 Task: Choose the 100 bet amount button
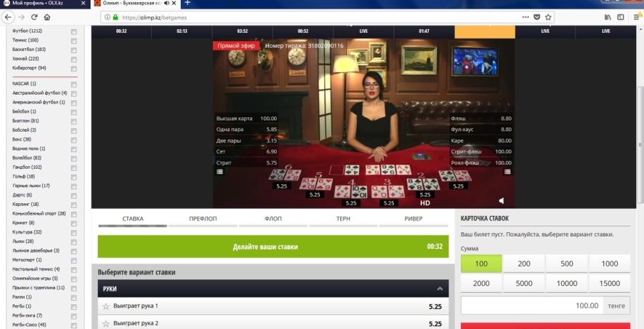coord(481,263)
